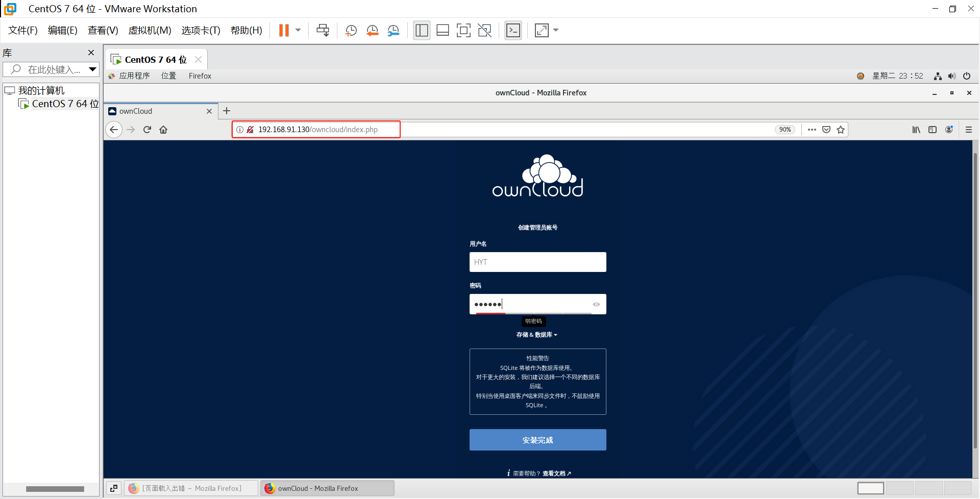980x499 pixels.
Task: Click the 90% zoom level control
Action: click(x=785, y=129)
